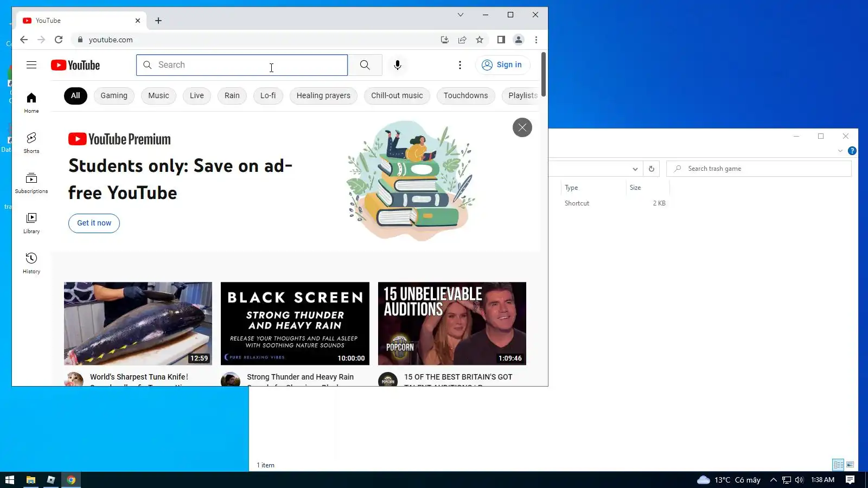Open Shorts in YouTube sidebar
868x488 pixels.
point(31,143)
